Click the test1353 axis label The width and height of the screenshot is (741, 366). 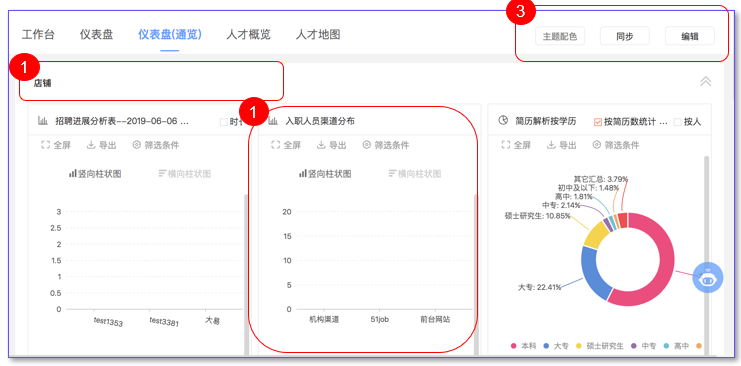108,322
